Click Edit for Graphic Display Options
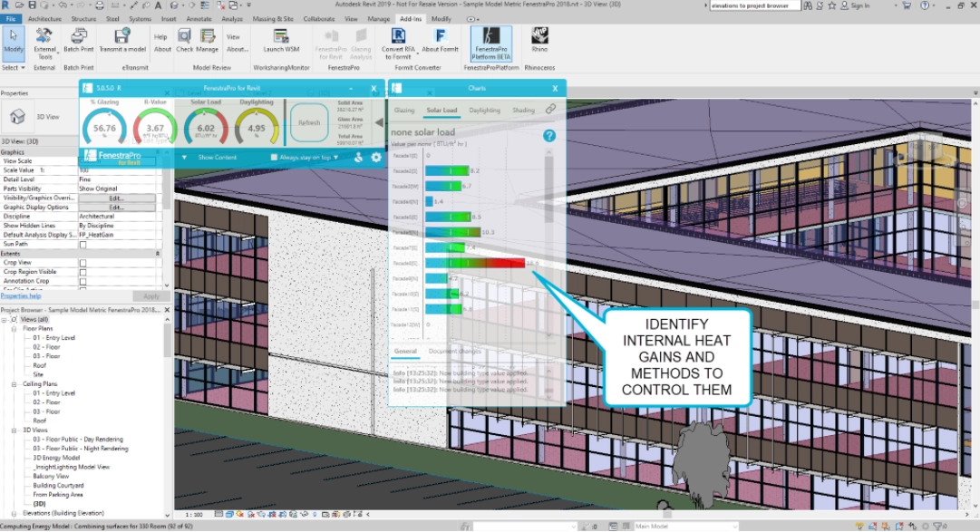This screenshot has height=532, width=980. (x=117, y=207)
